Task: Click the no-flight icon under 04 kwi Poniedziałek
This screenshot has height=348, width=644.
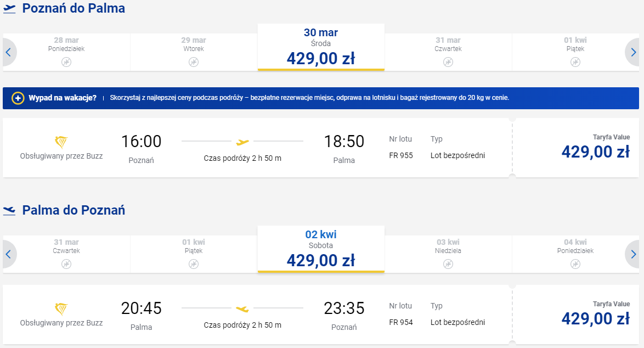Action: (x=575, y=264)
